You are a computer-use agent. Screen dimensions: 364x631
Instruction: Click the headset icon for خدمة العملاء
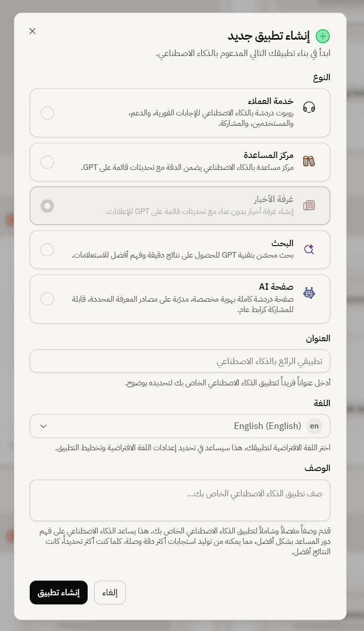click(309, 107)
